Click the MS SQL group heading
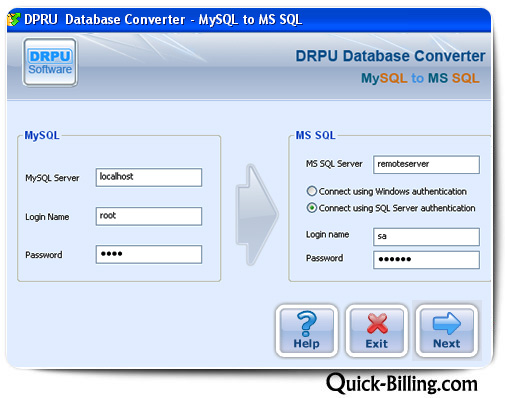 pyautogui.click(x=316, y=135)
